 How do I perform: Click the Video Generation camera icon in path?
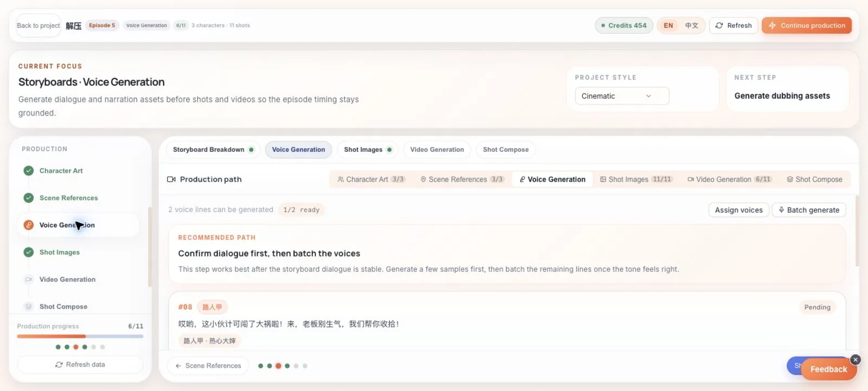[691, 180]
